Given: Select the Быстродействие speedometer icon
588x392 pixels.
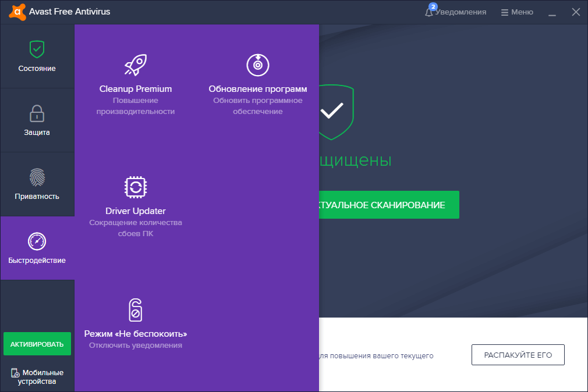Looking at the screenshot, I should pyautogui.click(x=37, y=241).
